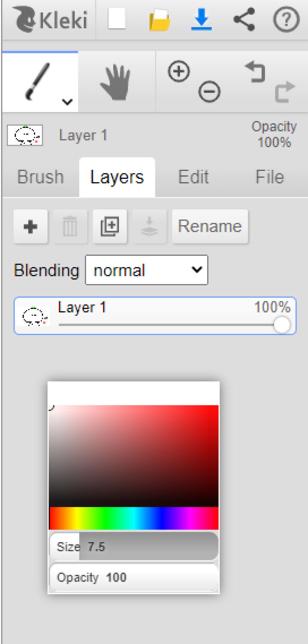Switch to the Brush tab
This screenshot has height=644, width=308.
pyautogui.click(x=41, y=177)
